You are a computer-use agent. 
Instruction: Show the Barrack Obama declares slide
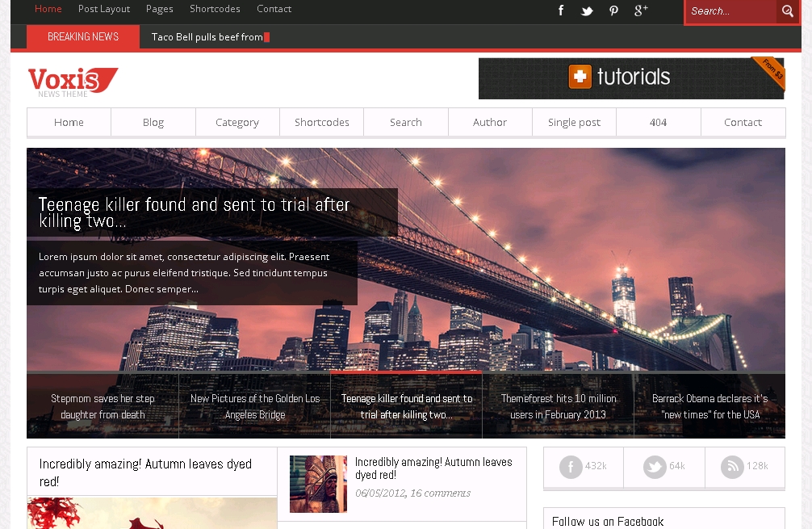pyautogui.click(x=709, y=406)
